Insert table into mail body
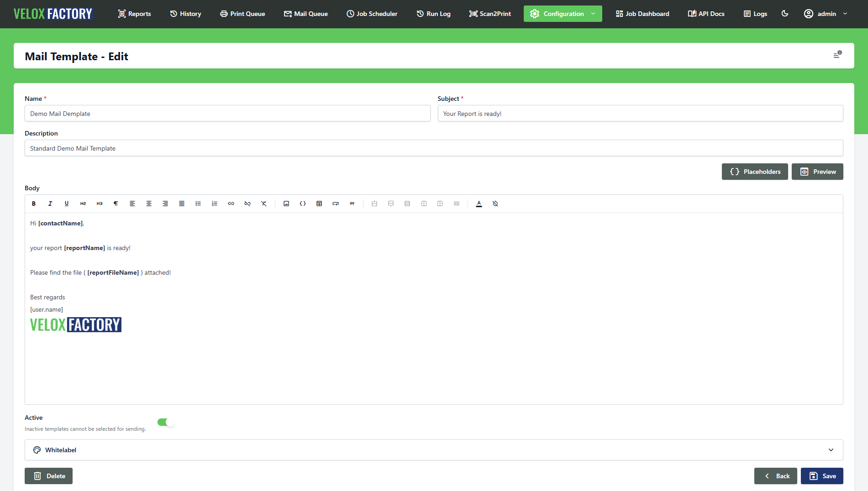This screenshot has width=868, height=491. coord(319,204)
